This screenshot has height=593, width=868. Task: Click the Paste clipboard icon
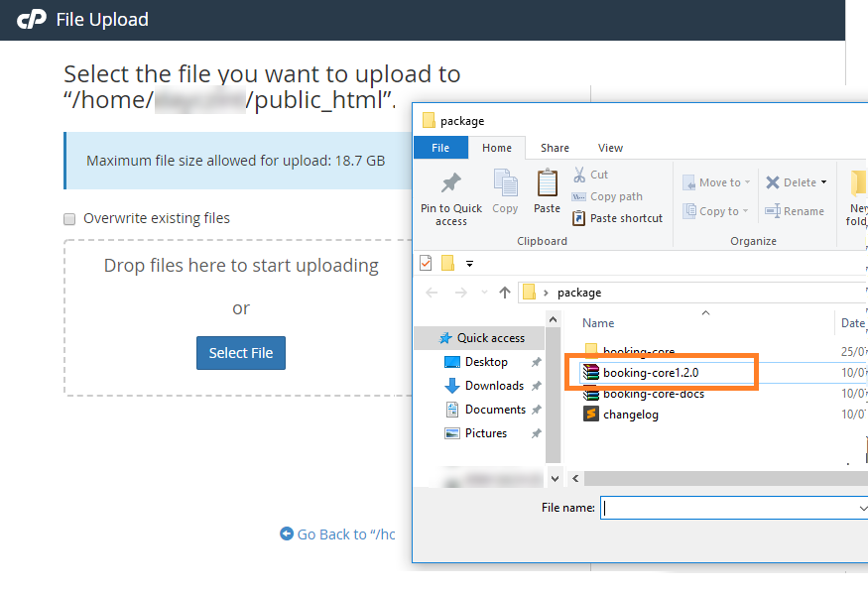click(x=547, y=184)
